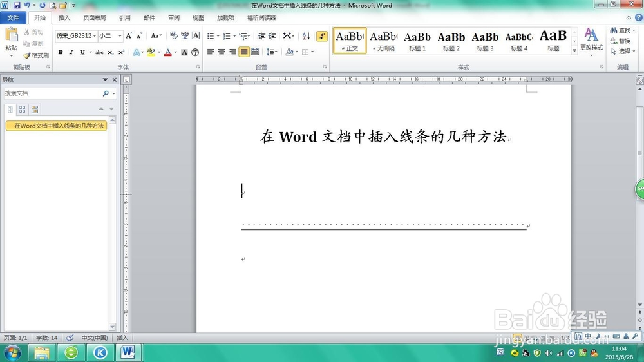The height and width of the screenshot is (362, 644).
Task: Click the text highlight color button
Action: click(x=151, y=52)
